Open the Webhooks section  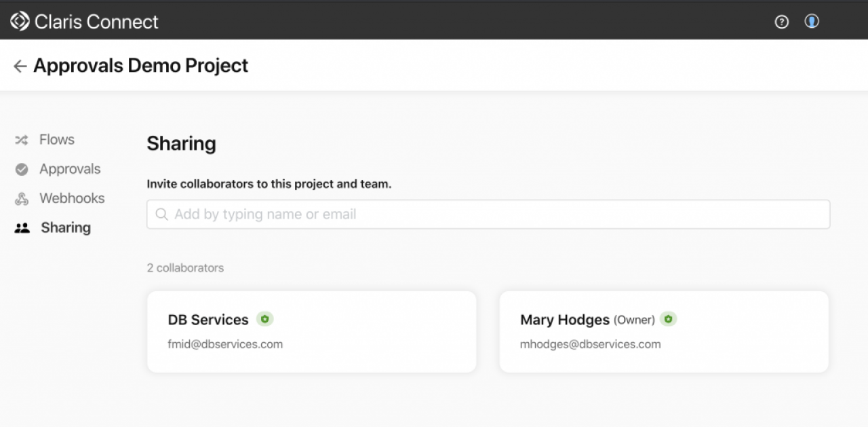point(72,198)
